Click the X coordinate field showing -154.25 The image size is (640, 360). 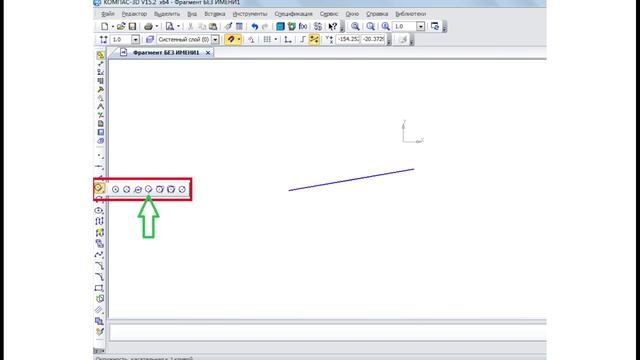[x=348, y=40]
